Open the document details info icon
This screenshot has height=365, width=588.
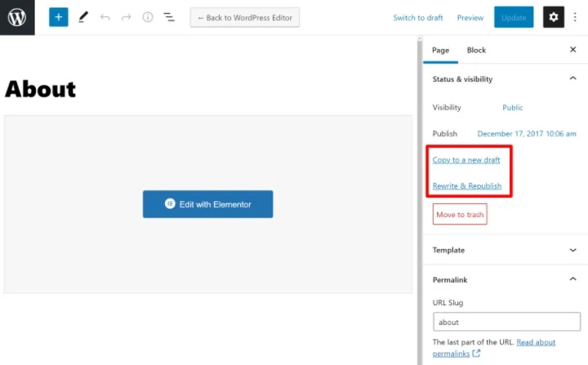pyautogui.click(x=148, y=17)
